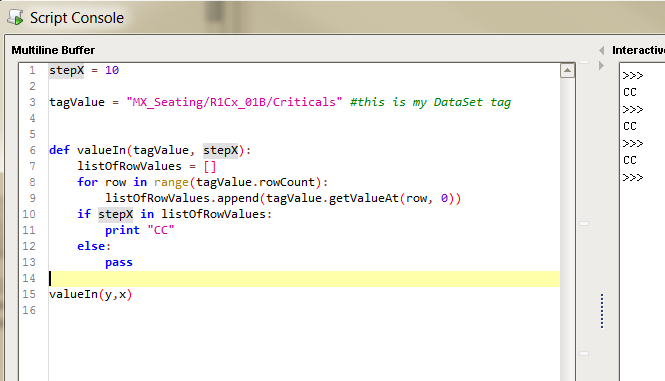Expand the buffer with the right arrow splitter
The height and width of the screenshot is (381, 665).
[x=601, y=66]
